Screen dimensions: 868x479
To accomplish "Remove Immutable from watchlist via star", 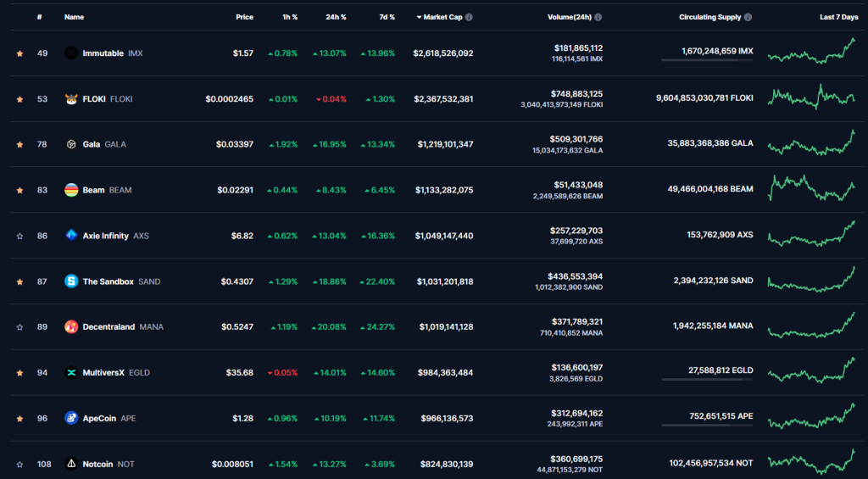I will (20, 53).
